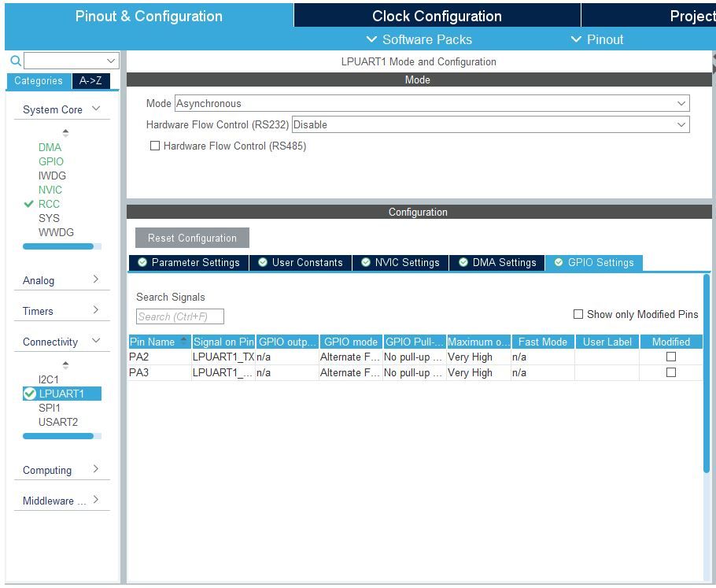
Task: Select the PA3 pin row
Action: 415,373
